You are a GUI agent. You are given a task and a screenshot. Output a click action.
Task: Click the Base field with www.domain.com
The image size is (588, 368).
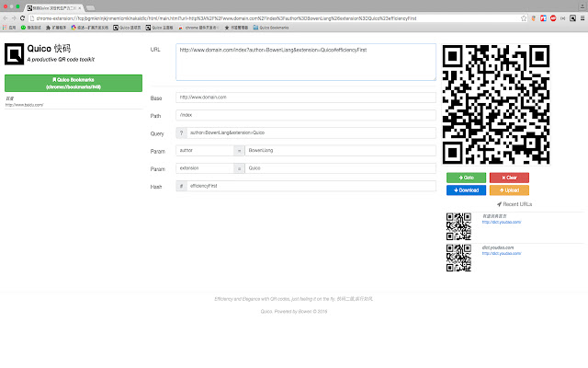pos(306,98)
